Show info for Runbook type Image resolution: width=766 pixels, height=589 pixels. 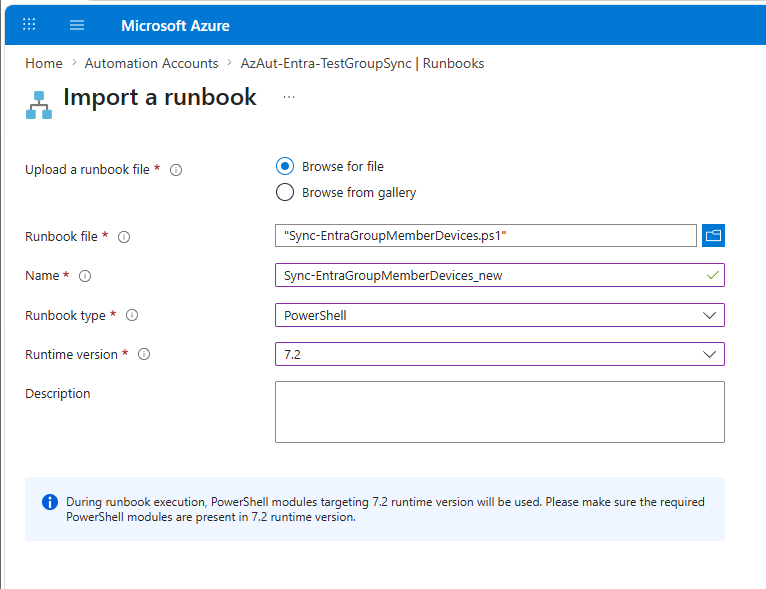[x=132, y=315]
